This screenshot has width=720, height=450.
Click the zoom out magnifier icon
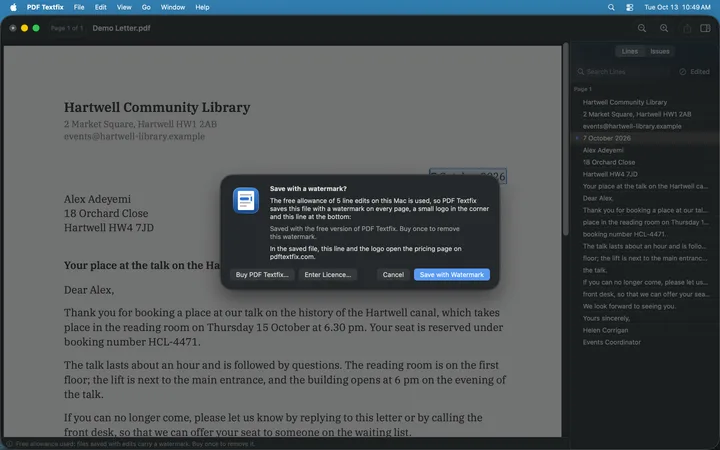click(641, 28)
